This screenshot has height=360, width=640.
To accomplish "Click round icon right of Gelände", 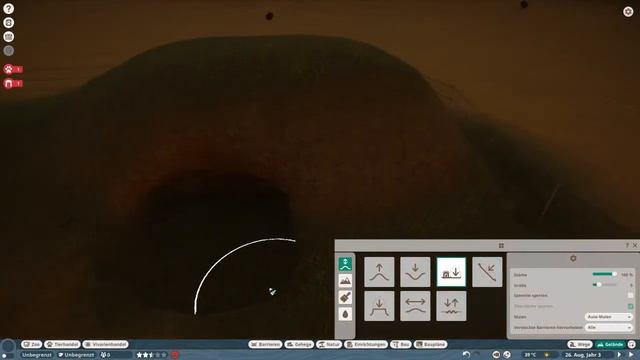I will click(x=632, y=344).
